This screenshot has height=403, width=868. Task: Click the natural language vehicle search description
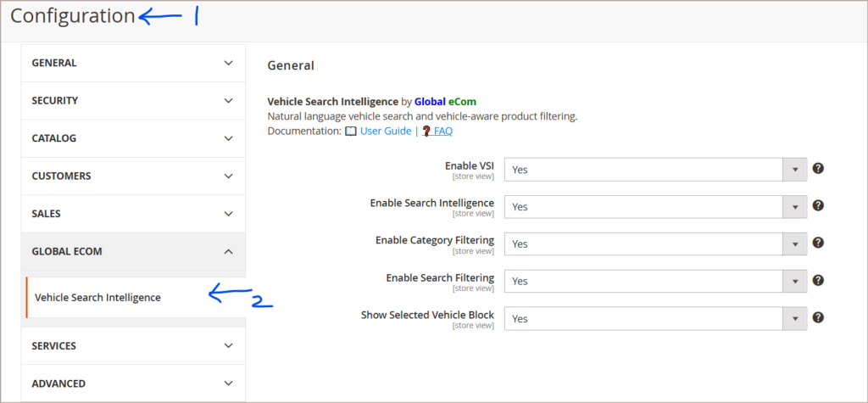coord(422,116)
